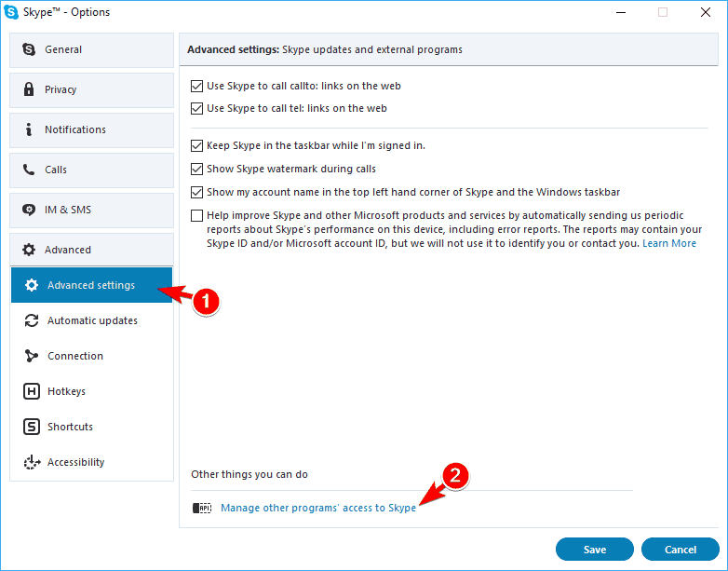Switch to the Privacy tab

point(91,89)
